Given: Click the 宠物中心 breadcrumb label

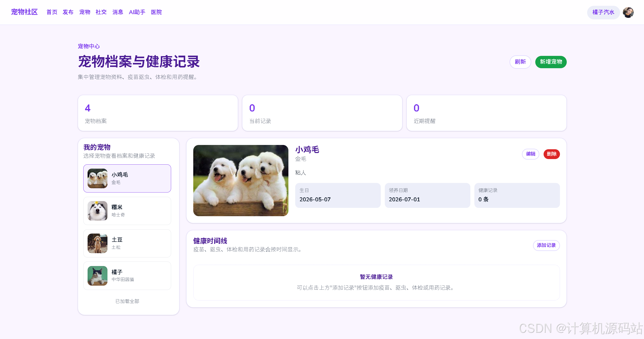Looking at the screenshot, I should tap(89, 46).
